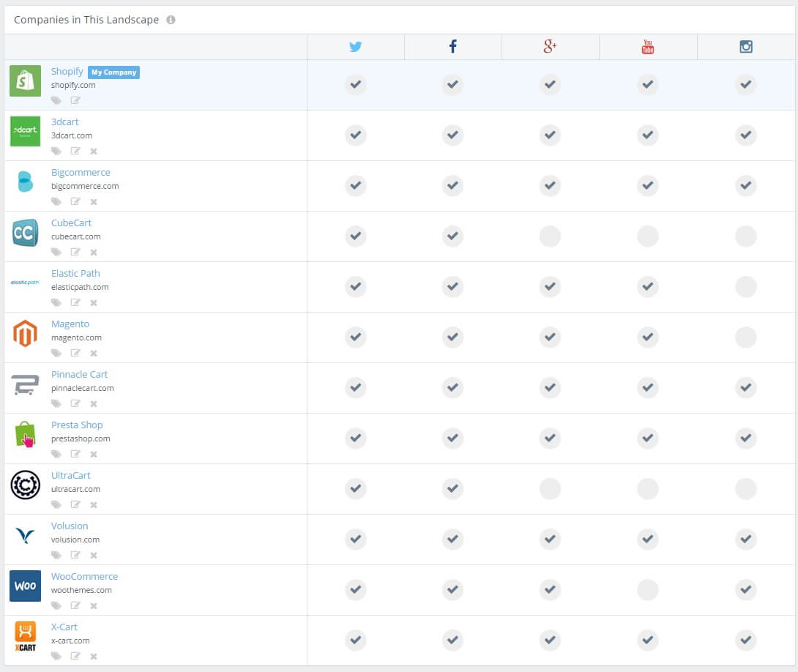Click the tag icon under Bigcommerce
The image size is (798, 672).
(56, 201)
